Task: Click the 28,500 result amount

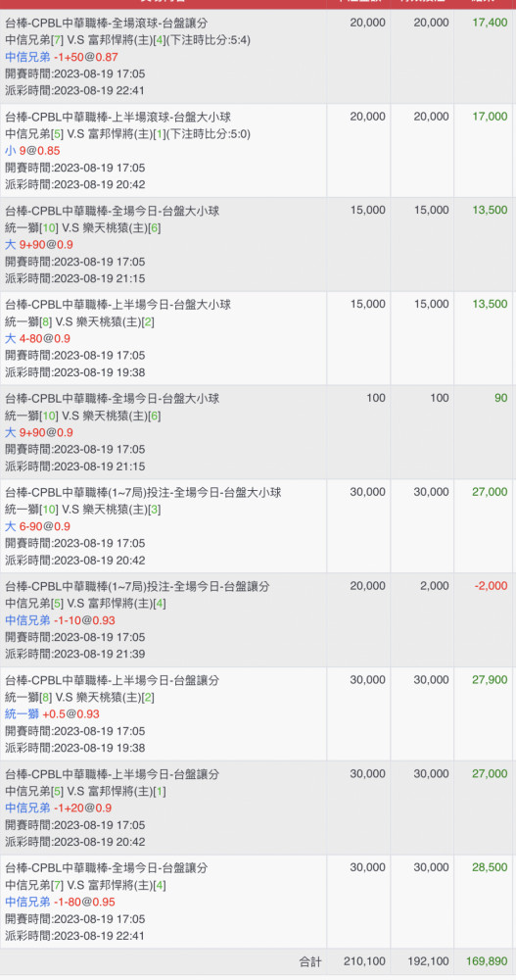Action: click(490, 867)
